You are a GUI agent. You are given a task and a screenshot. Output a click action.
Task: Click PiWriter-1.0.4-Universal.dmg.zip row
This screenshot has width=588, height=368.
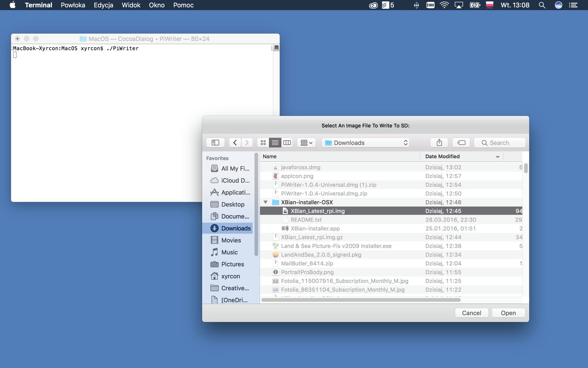coord(391,193)
